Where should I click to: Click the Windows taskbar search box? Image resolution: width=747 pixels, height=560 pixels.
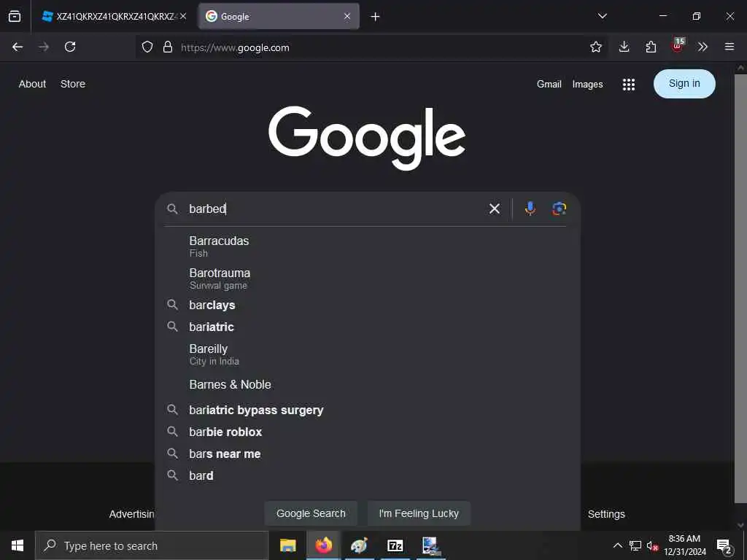pos(152,545)
